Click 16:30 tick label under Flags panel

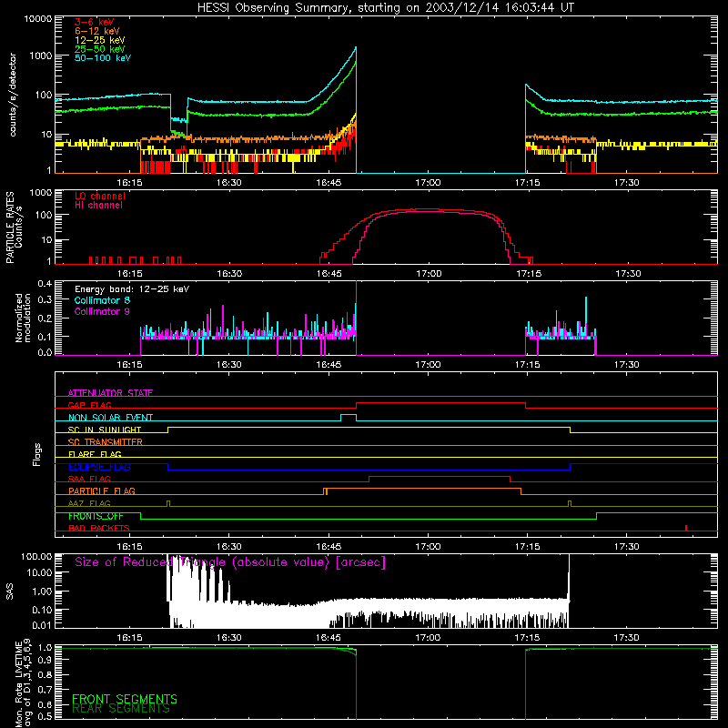point(229,547)
